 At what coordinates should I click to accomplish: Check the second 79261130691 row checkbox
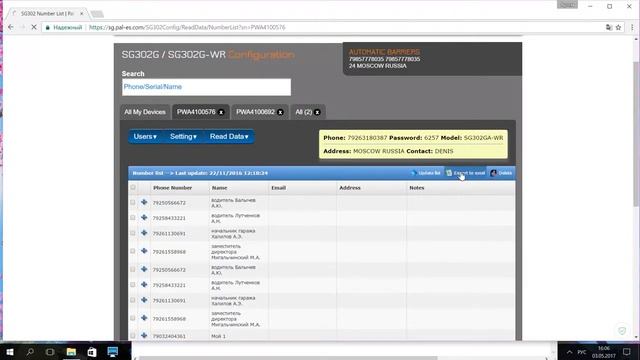pos(133,300)
